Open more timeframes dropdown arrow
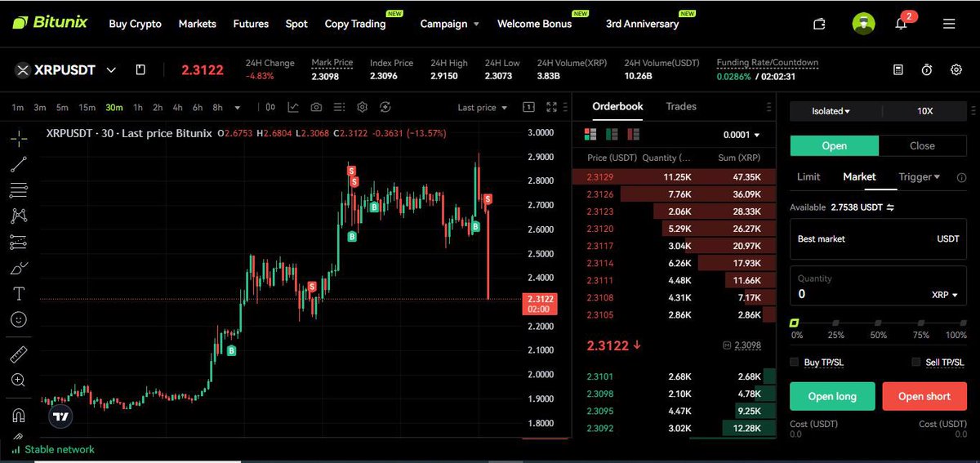 click(238, 107)
